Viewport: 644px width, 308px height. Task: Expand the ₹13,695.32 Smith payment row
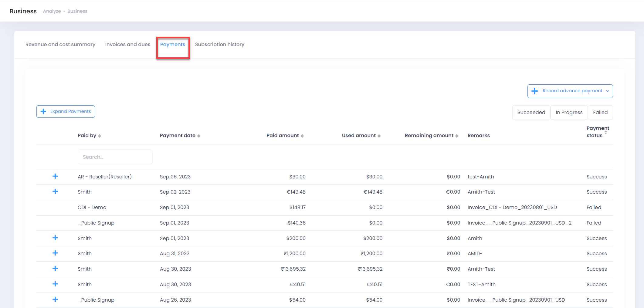tap(55, 269)
